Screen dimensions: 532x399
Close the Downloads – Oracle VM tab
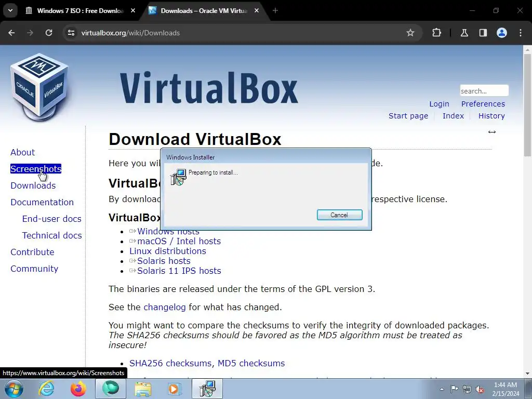[257, 10]
